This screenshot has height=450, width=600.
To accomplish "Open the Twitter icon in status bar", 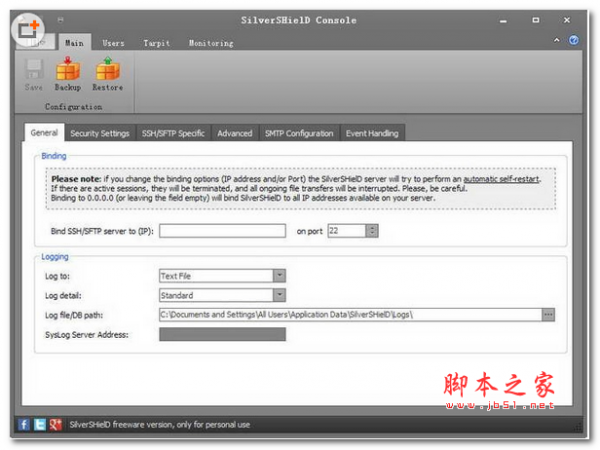I will [39, 424].
